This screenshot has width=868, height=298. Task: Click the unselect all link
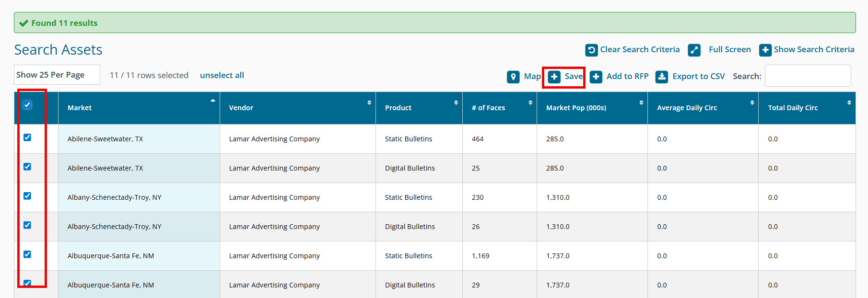pos(222,75)
